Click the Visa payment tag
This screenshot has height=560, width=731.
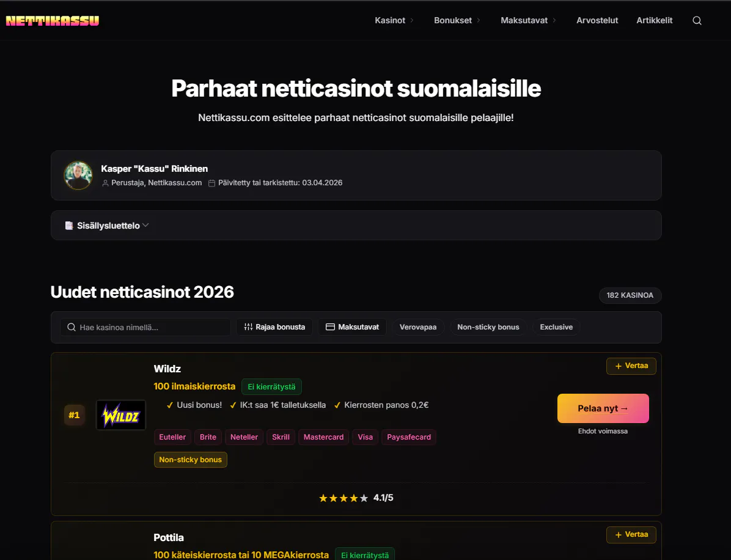coord(365,437)
